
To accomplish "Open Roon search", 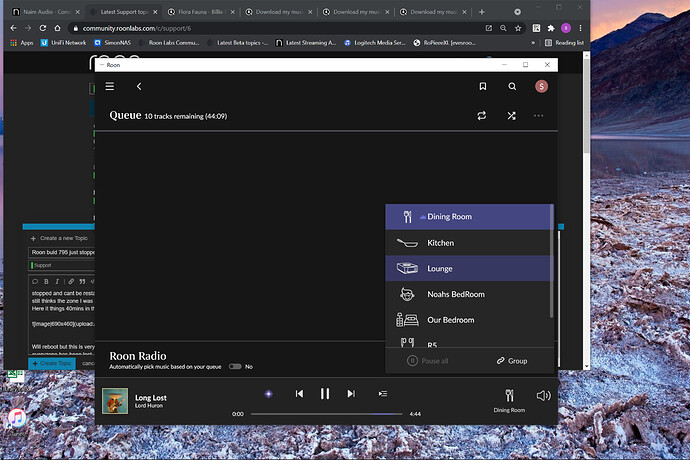I will (x=512, y=86).
